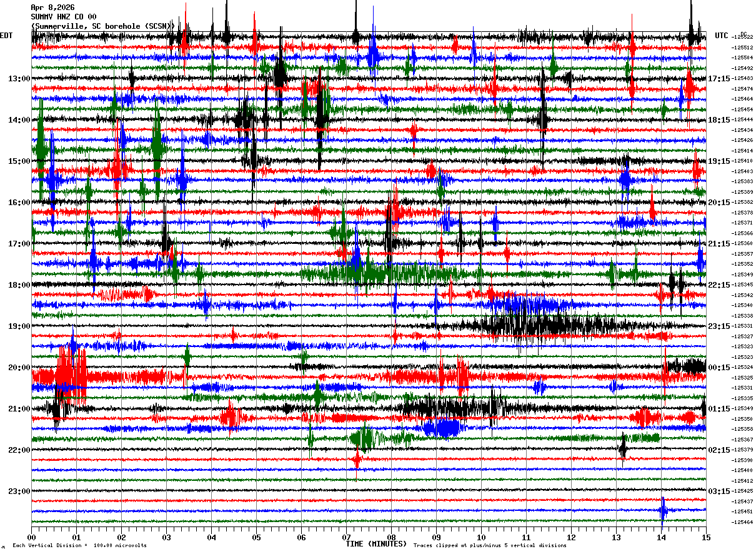Click the '06' minute tick label

[301, 538]
